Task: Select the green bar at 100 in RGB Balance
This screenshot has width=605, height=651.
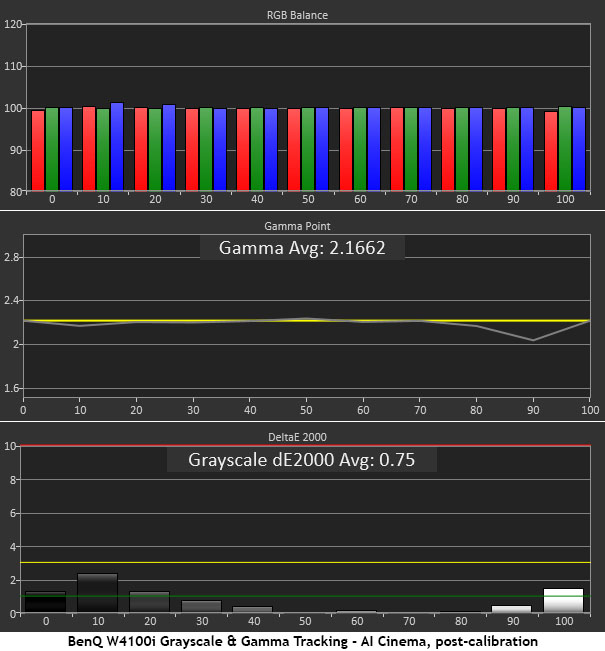Action: point(565,148)
